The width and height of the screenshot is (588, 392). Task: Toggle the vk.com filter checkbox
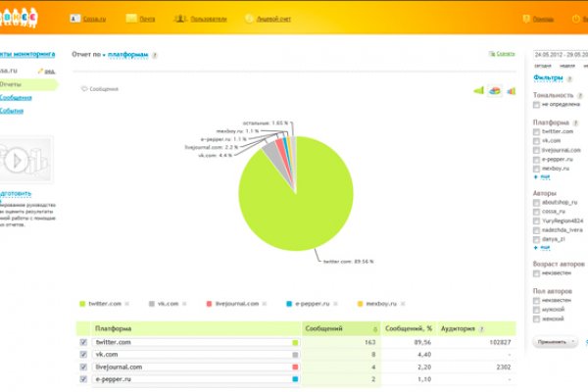coord(536,140)
